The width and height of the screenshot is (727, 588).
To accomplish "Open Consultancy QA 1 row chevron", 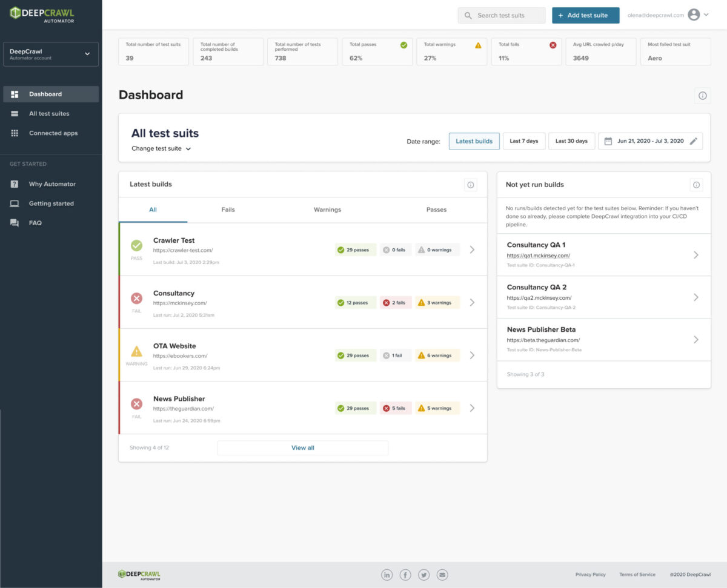I will click(x=696, y=255).
